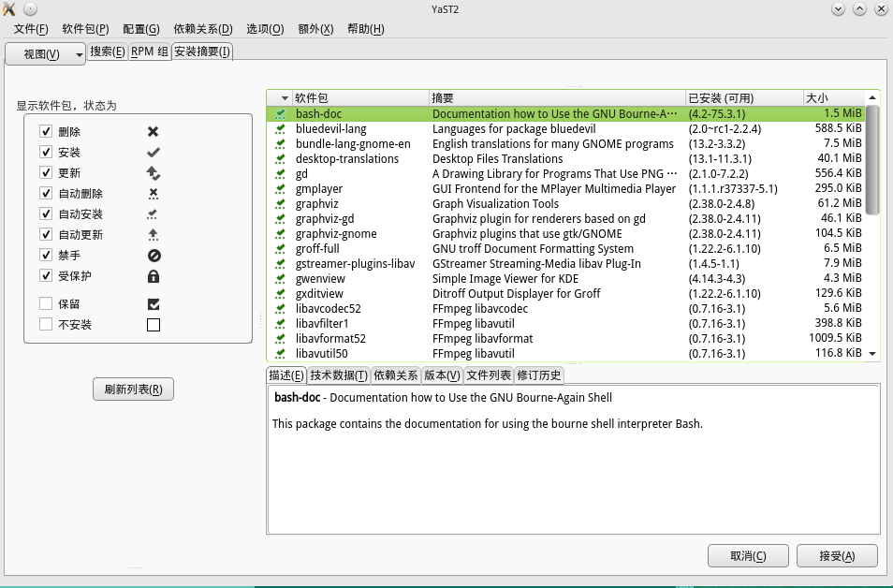Screen dimensions: 893x588
Task: Click the gwenview package status icon
Action: tap(280, 279)
